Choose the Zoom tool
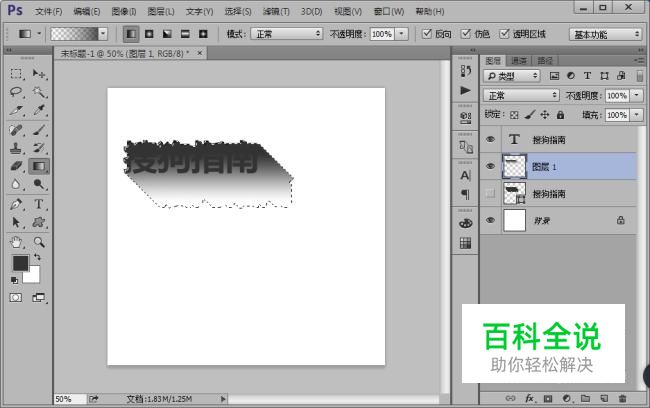This screenshot has height=408, width=650. [x=39, y=242]
